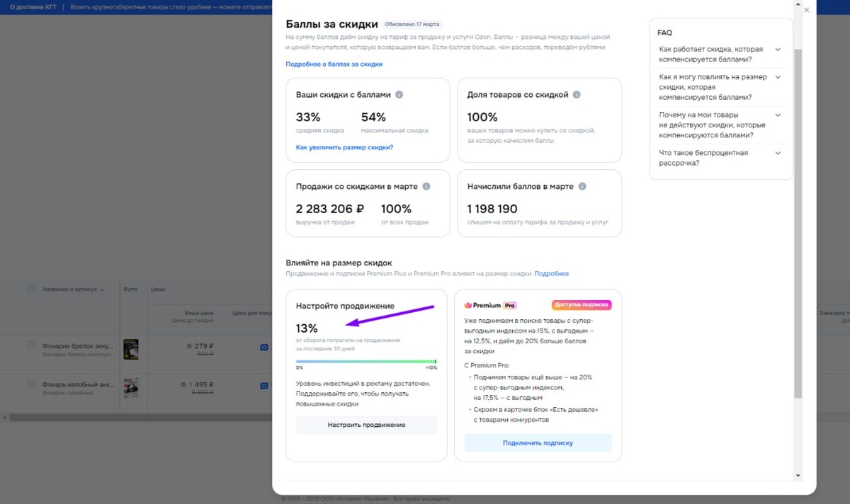Screen dimensions: 850x504
Task: Expand FAQ Почему на мои товары question
Action: pos(778,115)
